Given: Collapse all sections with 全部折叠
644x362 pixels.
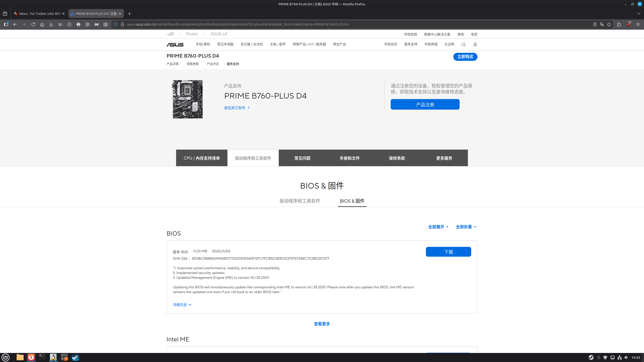Looking at the screenshot, I should tap(466, 227).
